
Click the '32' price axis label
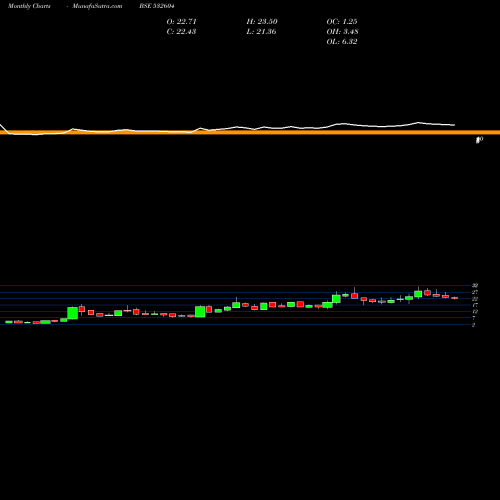(x=475, y=286)
